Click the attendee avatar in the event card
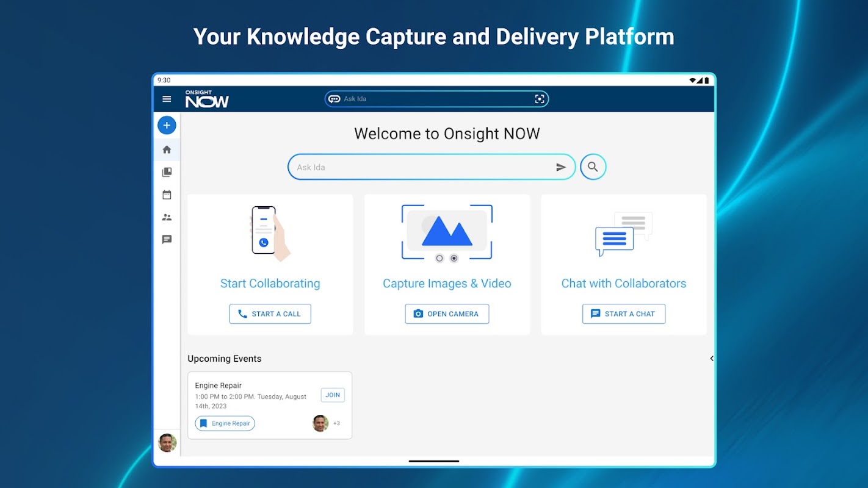 (320, 423)
